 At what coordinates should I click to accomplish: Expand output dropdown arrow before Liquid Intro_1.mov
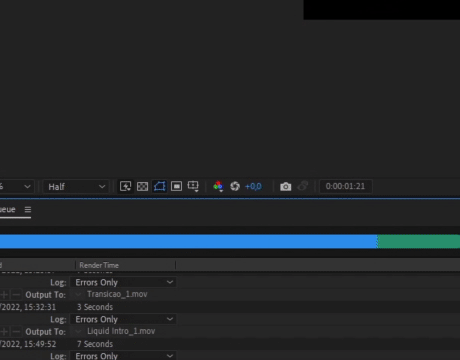[78, 331]
